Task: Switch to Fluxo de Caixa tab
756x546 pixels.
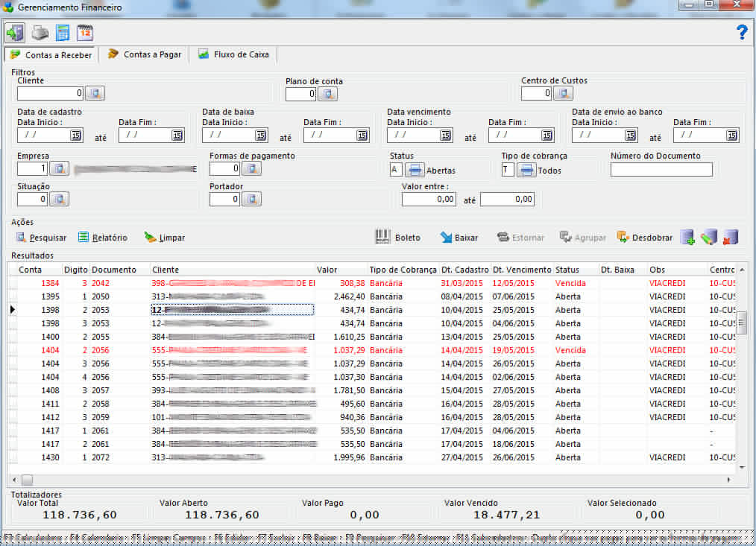Action: tap(233, 54)
